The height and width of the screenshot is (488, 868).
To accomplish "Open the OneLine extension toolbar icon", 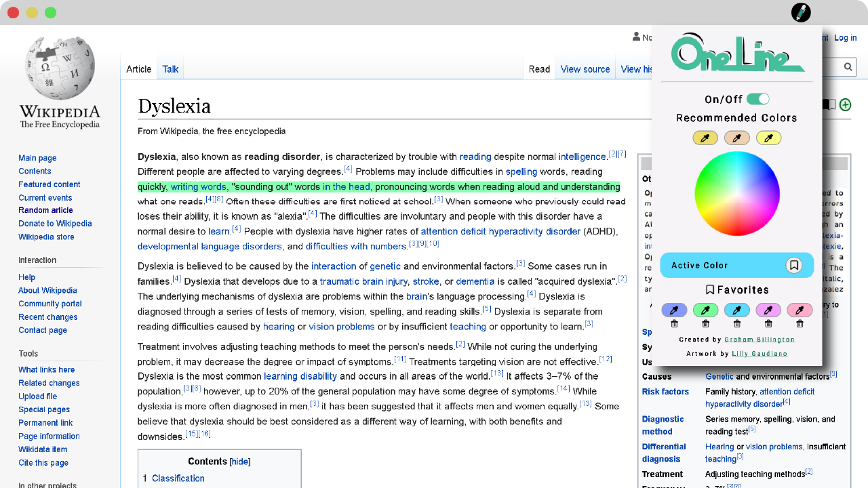I will click(x=801, y=12).
